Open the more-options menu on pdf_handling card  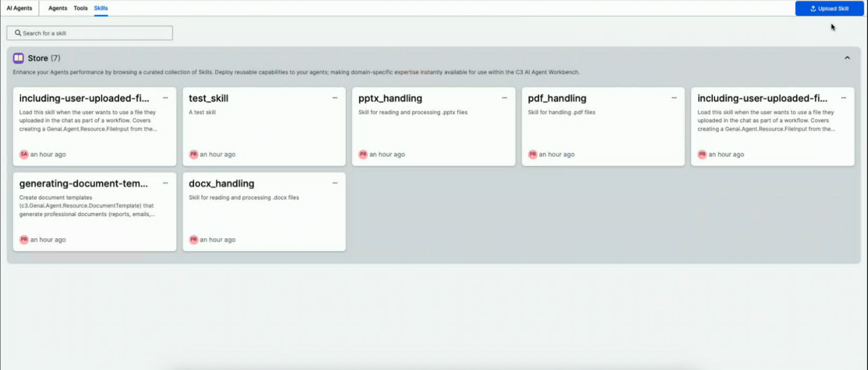[674, 98]
